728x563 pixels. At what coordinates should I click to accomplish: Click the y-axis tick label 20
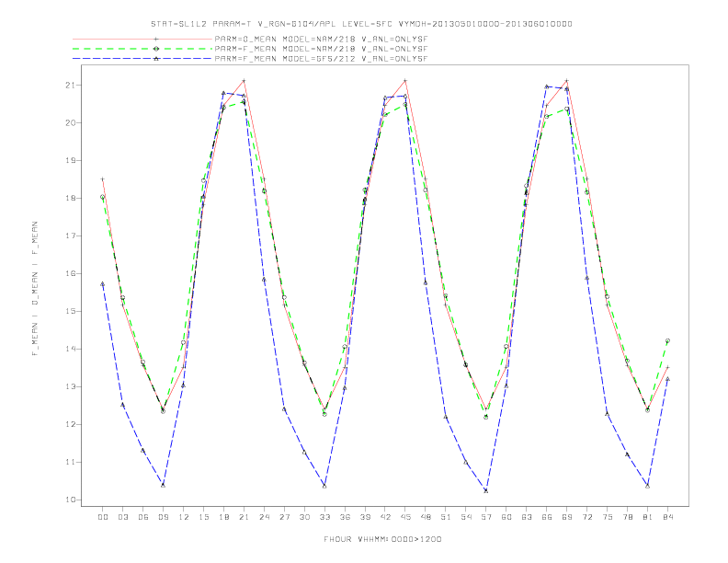[70, 122]
